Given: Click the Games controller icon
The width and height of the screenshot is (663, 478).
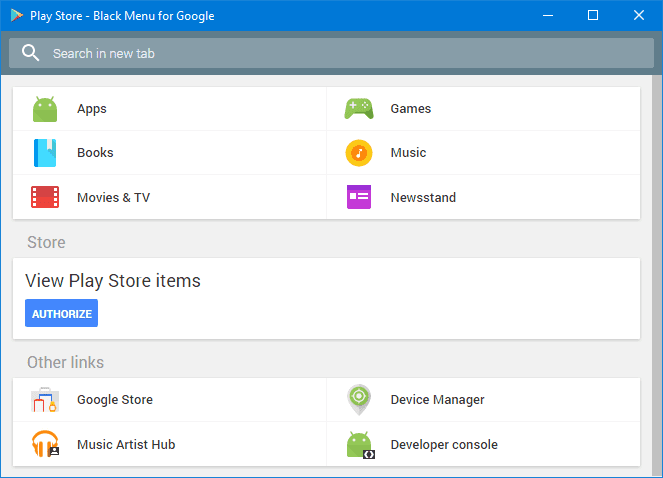Looking at the screenshot, I should tap(359, 109).
